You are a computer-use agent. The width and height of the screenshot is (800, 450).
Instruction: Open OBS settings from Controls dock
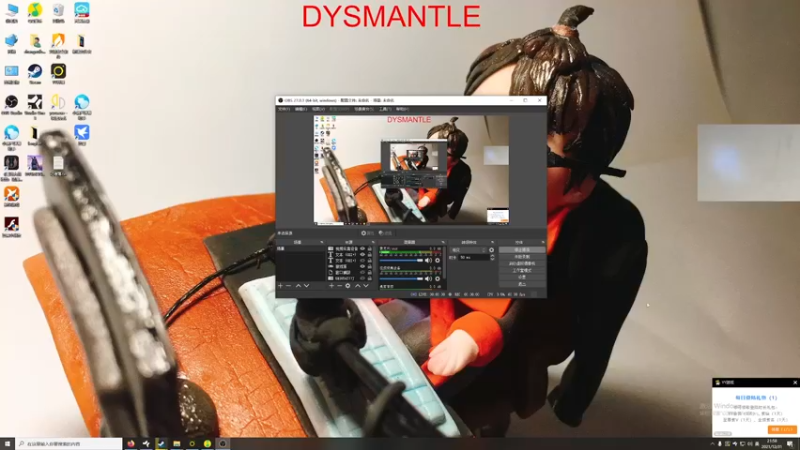coord(522,277)
